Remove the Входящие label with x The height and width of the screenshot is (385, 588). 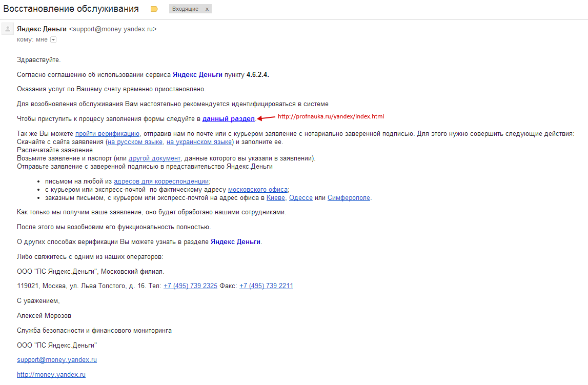pyautogui.click(x=207, y=9)
